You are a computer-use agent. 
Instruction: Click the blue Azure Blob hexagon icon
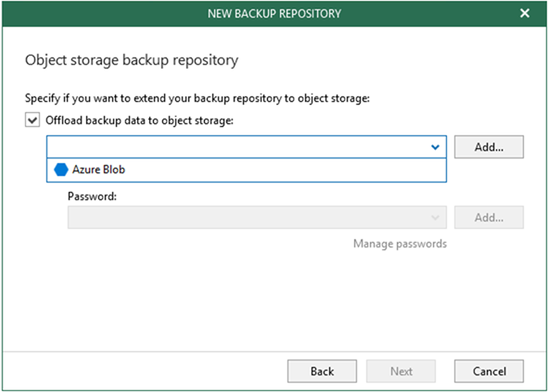(61, 170)
